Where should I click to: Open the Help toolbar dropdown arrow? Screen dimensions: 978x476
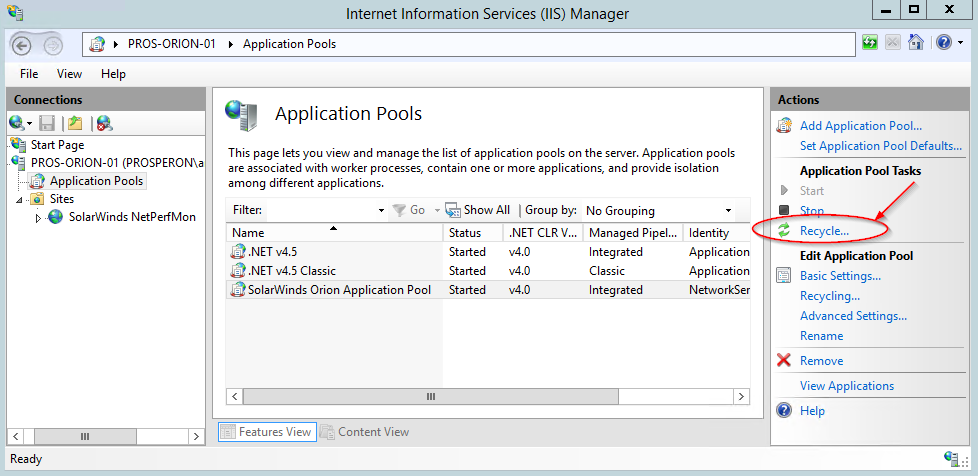pos(961,43)
